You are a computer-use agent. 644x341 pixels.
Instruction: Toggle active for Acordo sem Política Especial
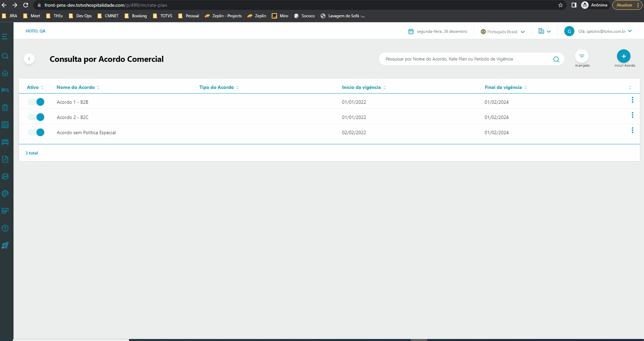36,132
